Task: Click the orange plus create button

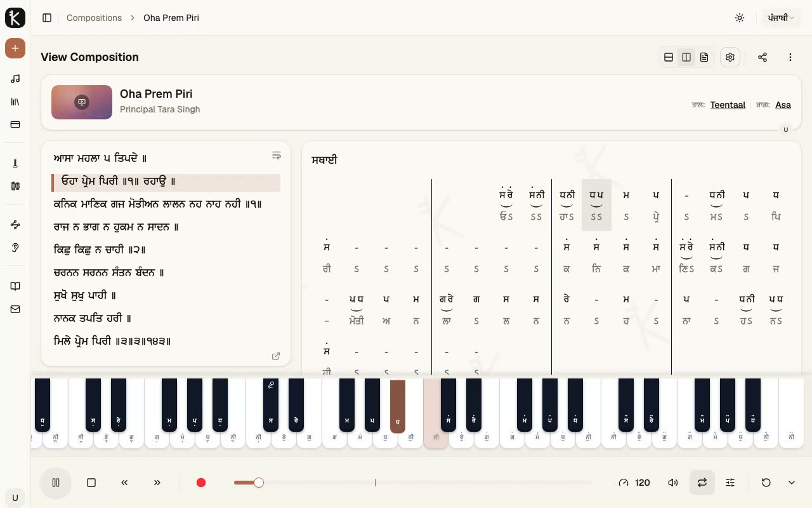Action: point(15,48)
